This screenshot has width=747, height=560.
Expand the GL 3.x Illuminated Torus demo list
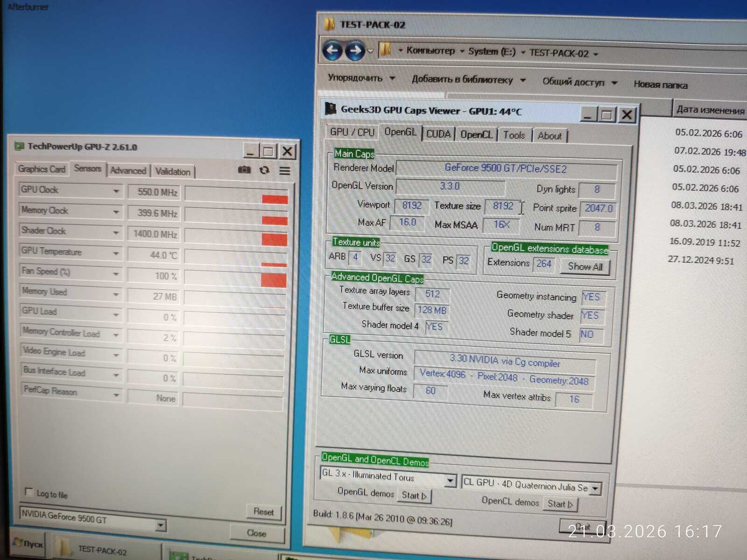coord(450,480)
